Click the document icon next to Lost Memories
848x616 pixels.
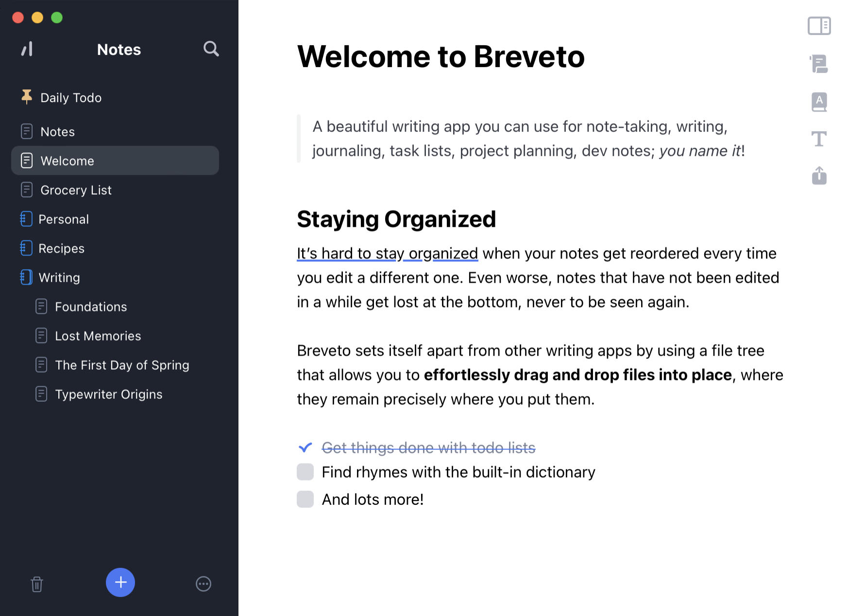point(41,335)
